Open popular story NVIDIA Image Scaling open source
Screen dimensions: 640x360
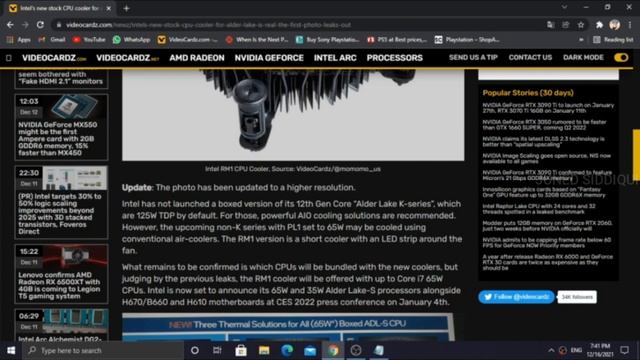(547, 158)
